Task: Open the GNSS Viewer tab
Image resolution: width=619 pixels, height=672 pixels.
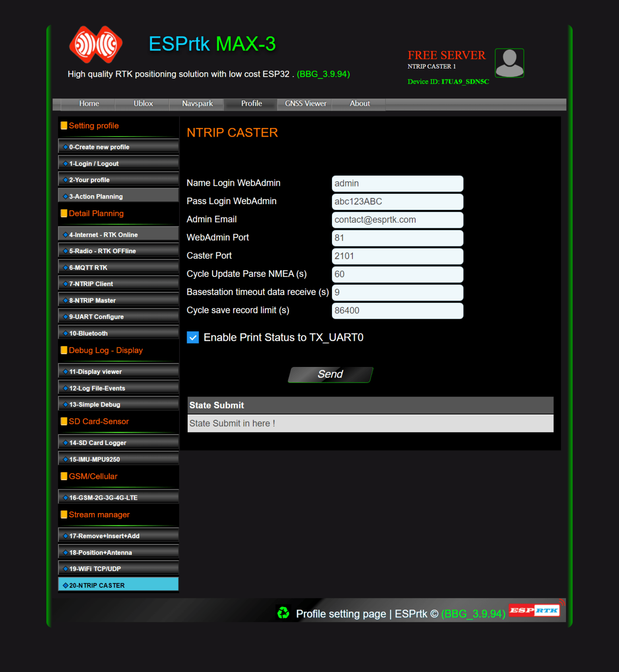Action: pos(305,104)
